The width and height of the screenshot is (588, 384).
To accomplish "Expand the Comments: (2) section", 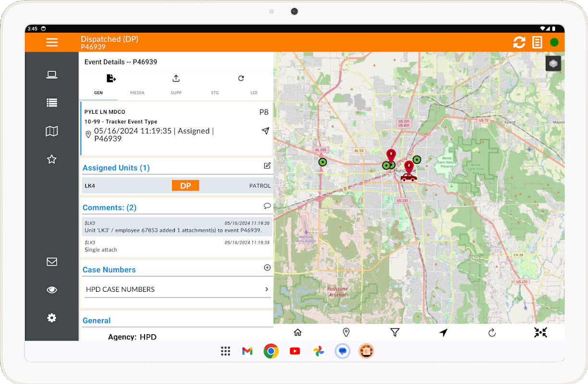I will (x=110, y=207).
